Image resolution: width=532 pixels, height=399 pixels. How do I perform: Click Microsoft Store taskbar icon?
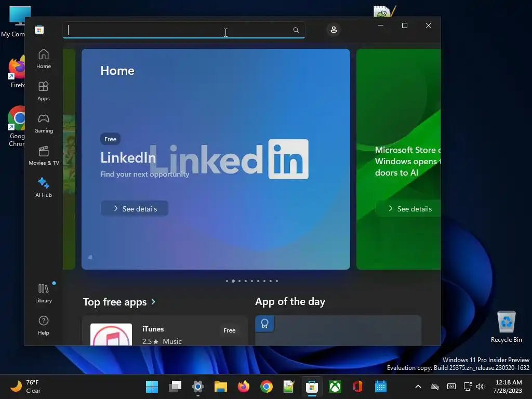coord(312,387)
